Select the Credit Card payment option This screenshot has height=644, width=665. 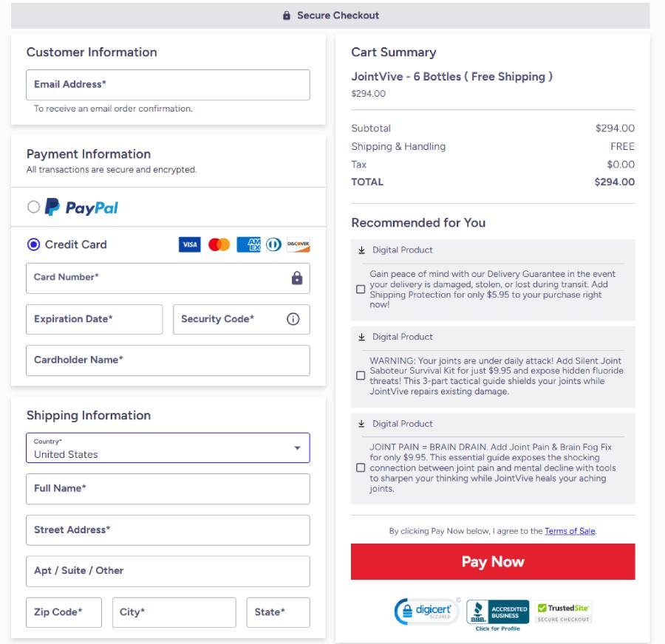[x=33, y=244]
